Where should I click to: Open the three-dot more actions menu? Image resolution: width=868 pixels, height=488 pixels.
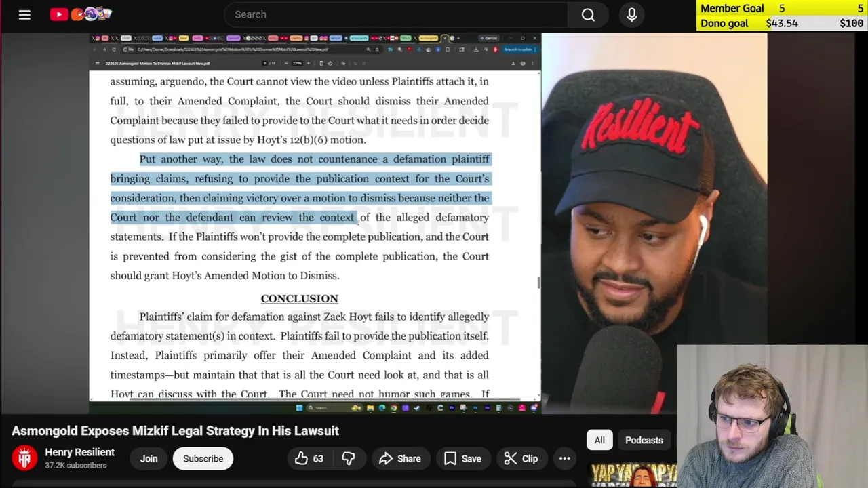pos(564,459)
